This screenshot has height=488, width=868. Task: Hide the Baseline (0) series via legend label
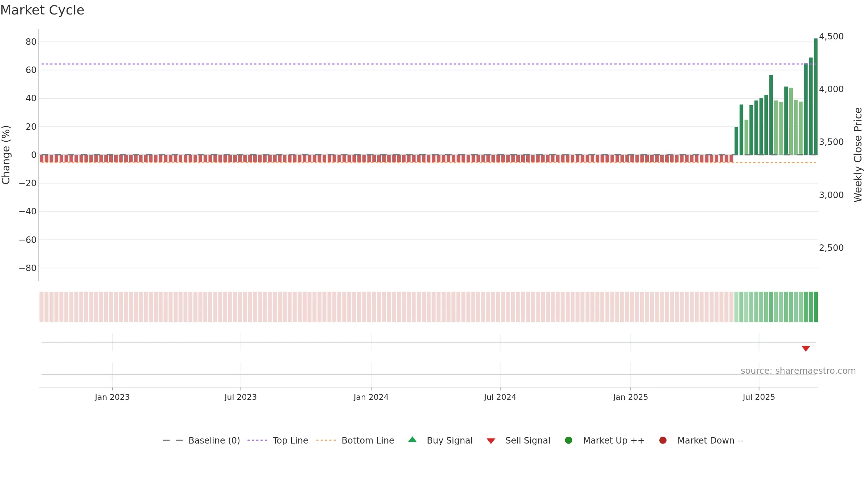pos(214,440)
